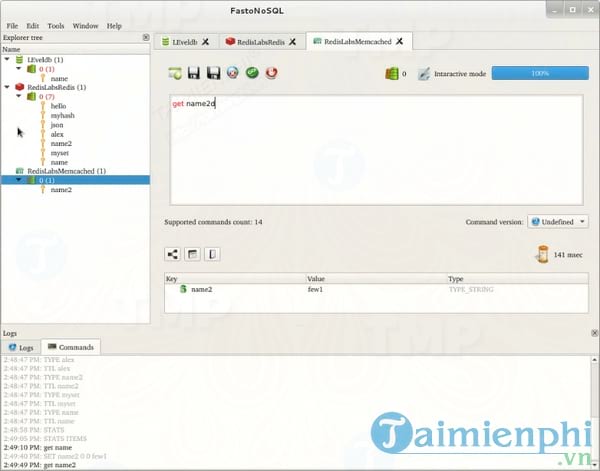Collapse the RedisLabsRedis server node

coord(8,87)
